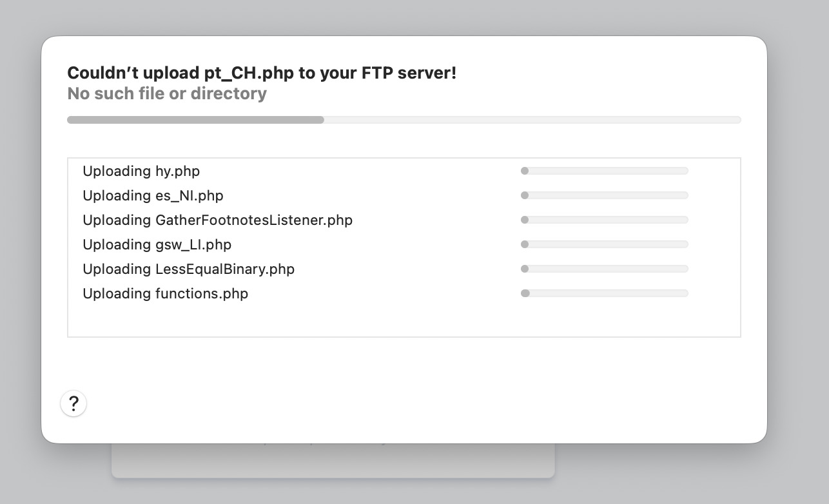Select the Uploading hy.php row

pyautogui.click(x=141, y=171)
